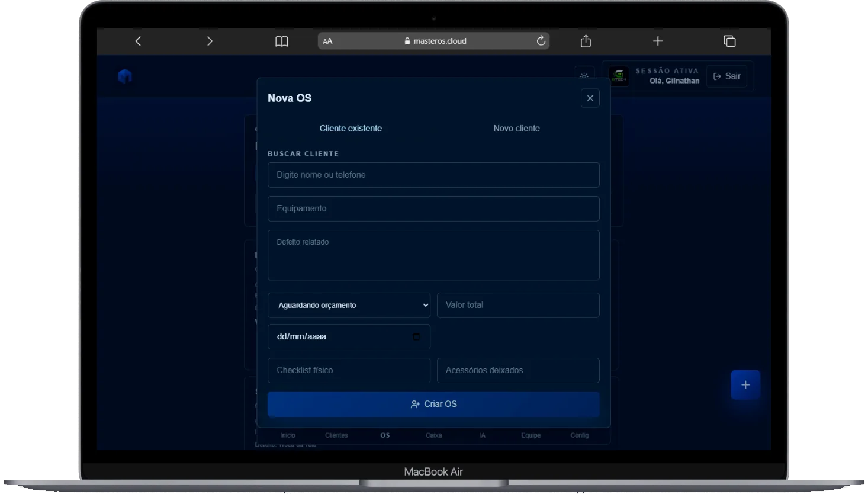Screen dimensions: 868x494
Task: Open the AA reader and text options
Action: pos(327,41)
